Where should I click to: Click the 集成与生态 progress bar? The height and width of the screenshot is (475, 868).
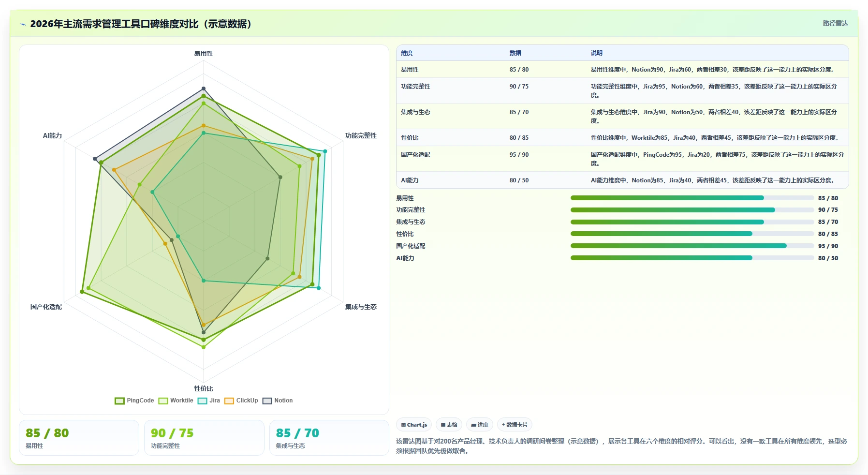[x=692, y=222]
